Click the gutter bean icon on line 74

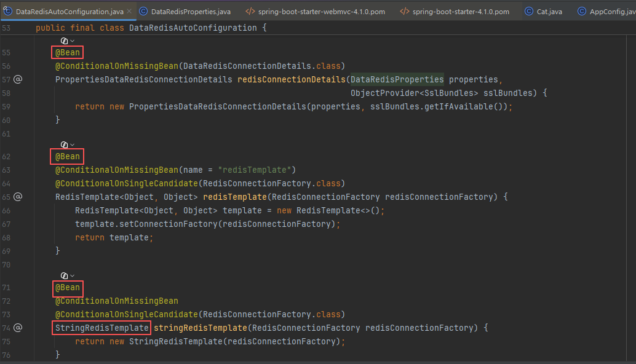pyautogui.click(x=18, y=328)
